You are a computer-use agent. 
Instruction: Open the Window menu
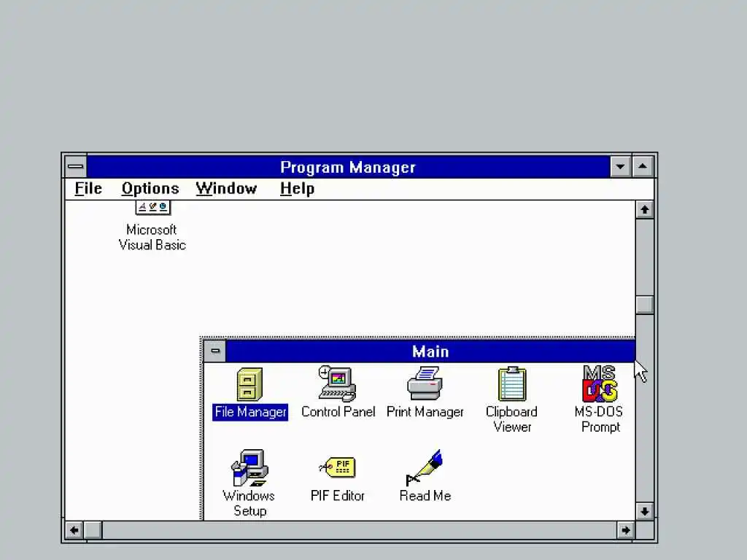pos(226,189)
